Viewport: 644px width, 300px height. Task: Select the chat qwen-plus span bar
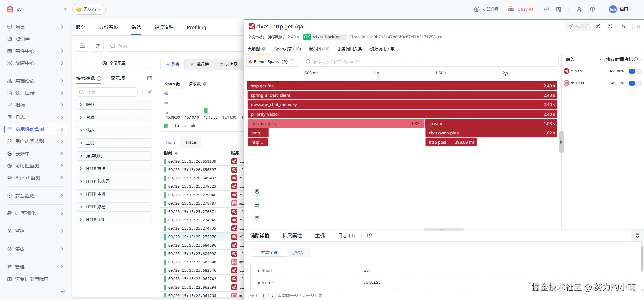491,133
